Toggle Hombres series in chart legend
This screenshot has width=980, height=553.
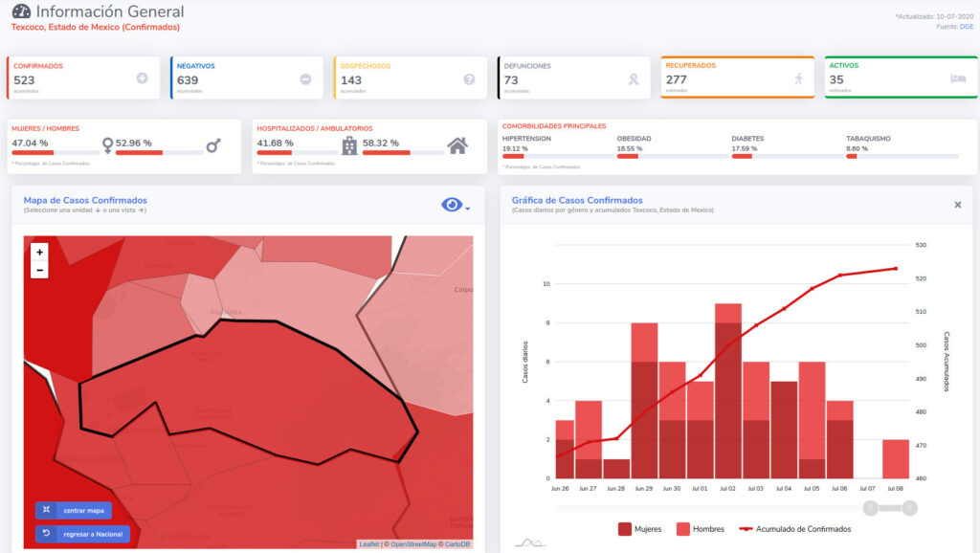click(x=700, y=528)
